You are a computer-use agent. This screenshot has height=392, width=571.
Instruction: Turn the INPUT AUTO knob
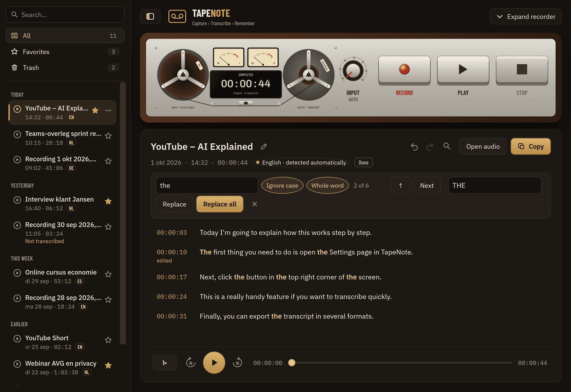pyautogui.click(x=353, y=70)
